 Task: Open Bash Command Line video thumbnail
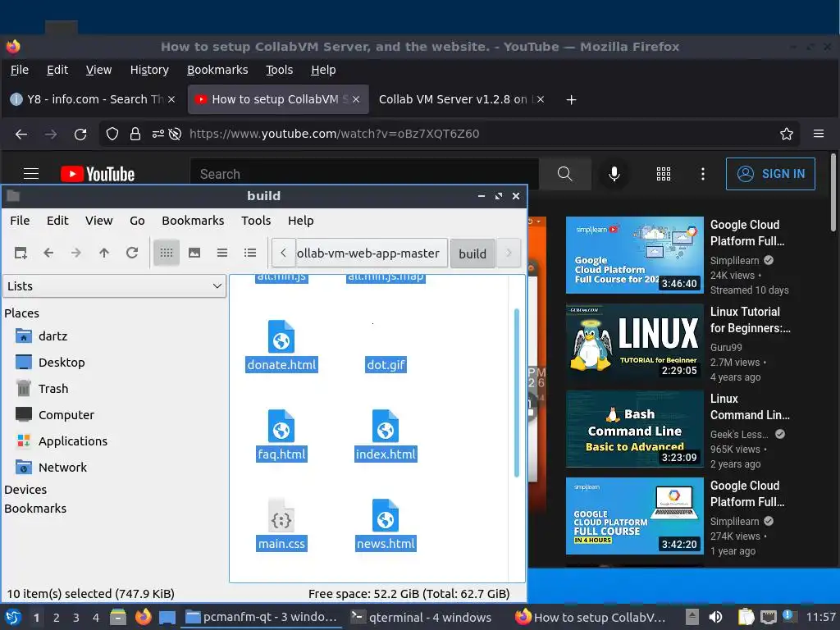pos(635,429)
